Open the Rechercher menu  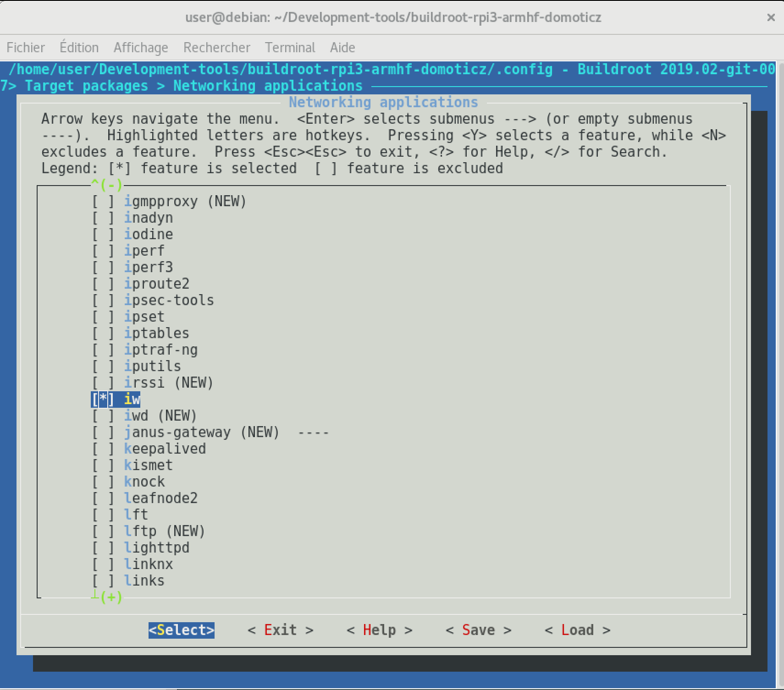click(x=217, y=48)
